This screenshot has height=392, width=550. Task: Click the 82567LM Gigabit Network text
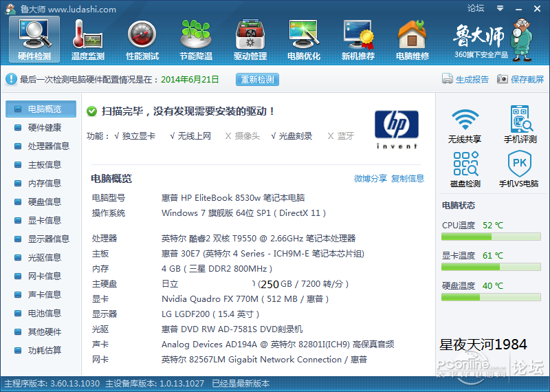264,360
